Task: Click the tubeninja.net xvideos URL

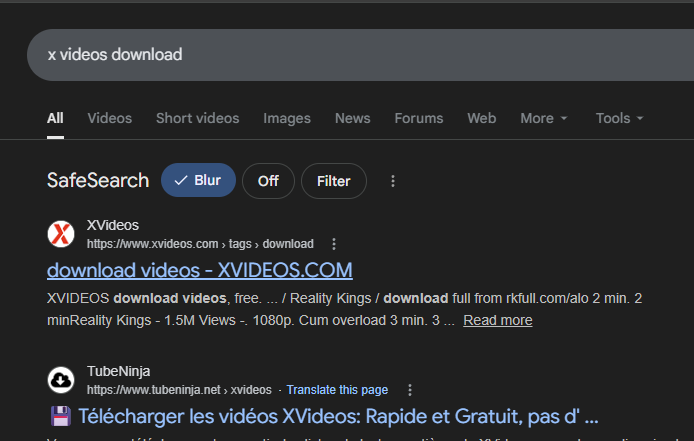Action: pos(179,390)
